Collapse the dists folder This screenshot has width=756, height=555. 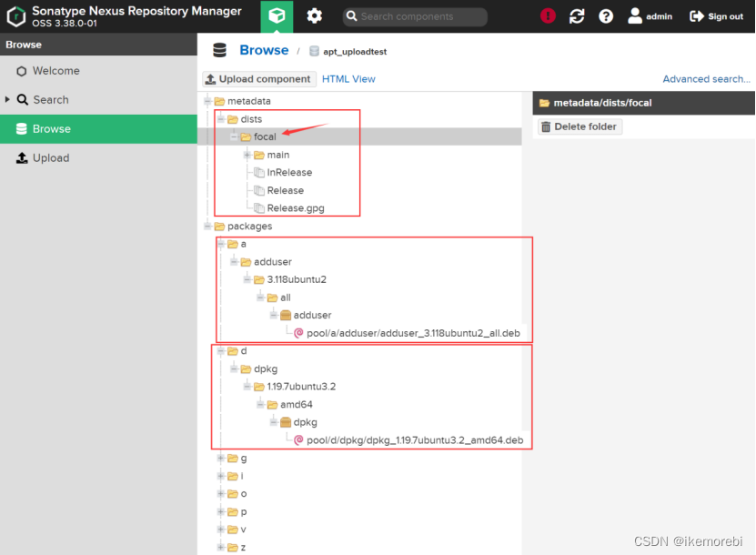221,119
